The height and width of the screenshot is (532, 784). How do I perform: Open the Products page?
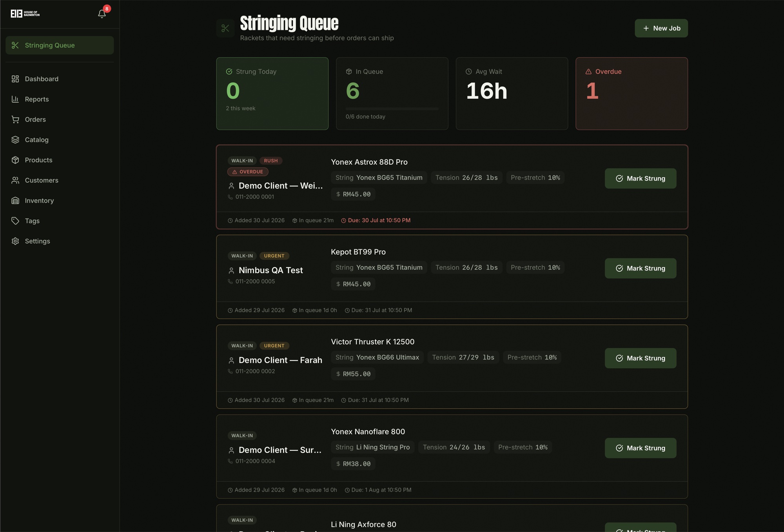coord(60,160)
